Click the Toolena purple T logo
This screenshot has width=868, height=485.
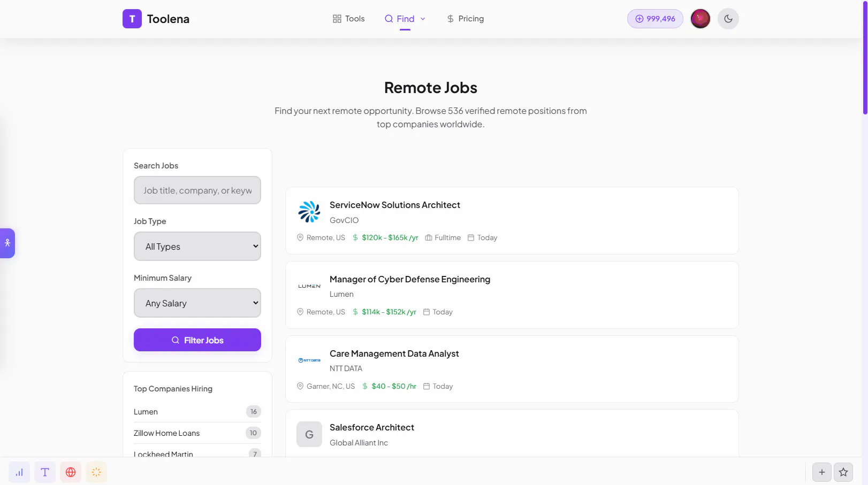coord(132,19)
